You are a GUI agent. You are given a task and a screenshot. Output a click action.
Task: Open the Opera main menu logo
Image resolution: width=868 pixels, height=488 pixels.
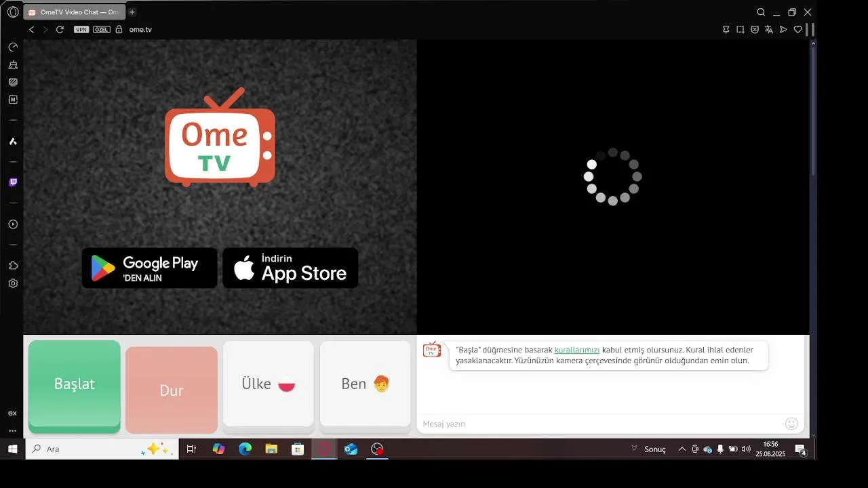click(13, 12)
